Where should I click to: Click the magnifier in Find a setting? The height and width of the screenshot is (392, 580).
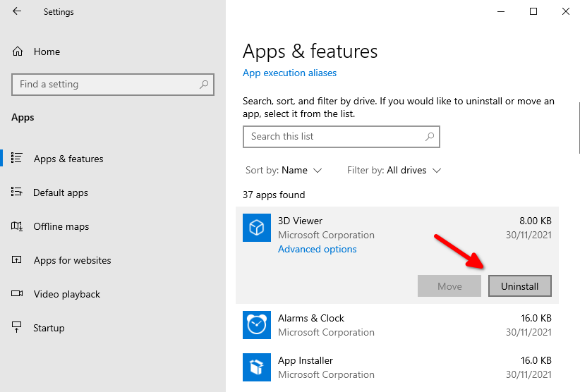tap(204, 84)
